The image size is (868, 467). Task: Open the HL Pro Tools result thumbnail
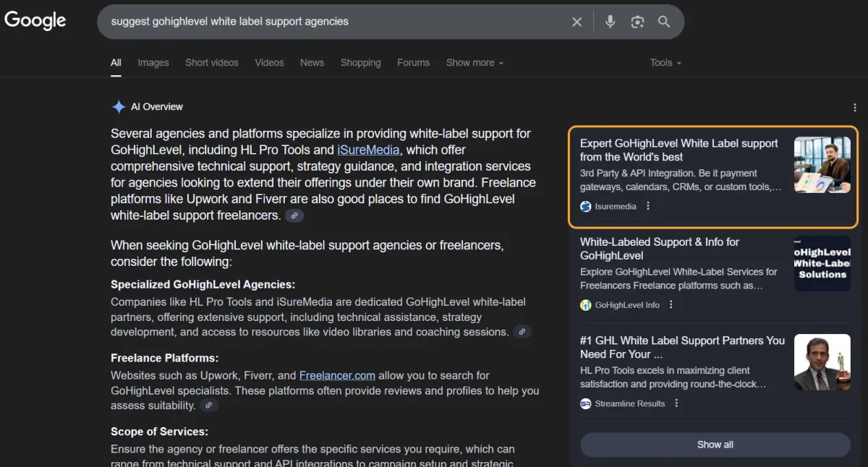click(x=822, y=361)
